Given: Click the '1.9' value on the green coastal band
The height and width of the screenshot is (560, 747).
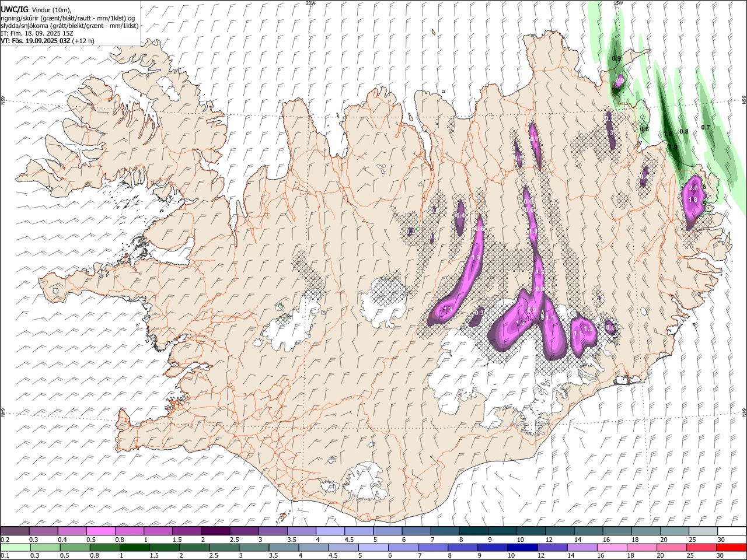Looking at the screenshot, I should click(673, 148).
